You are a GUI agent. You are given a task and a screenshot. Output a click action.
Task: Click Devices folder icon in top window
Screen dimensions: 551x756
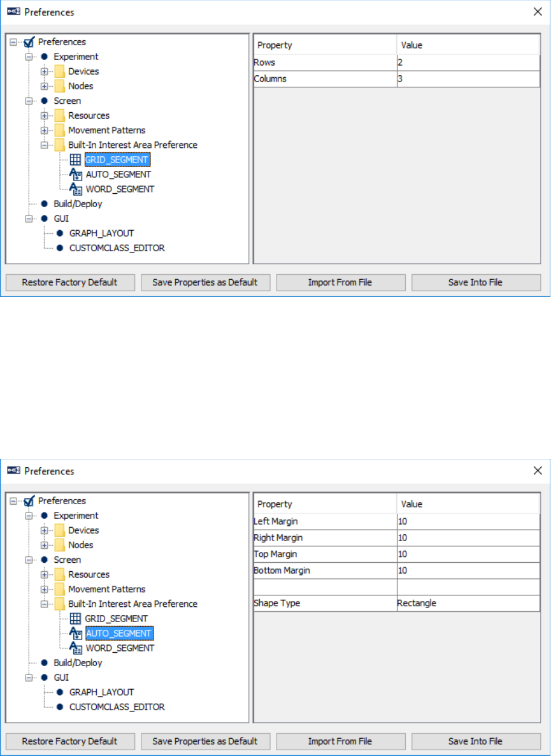[x=60, y=71]
